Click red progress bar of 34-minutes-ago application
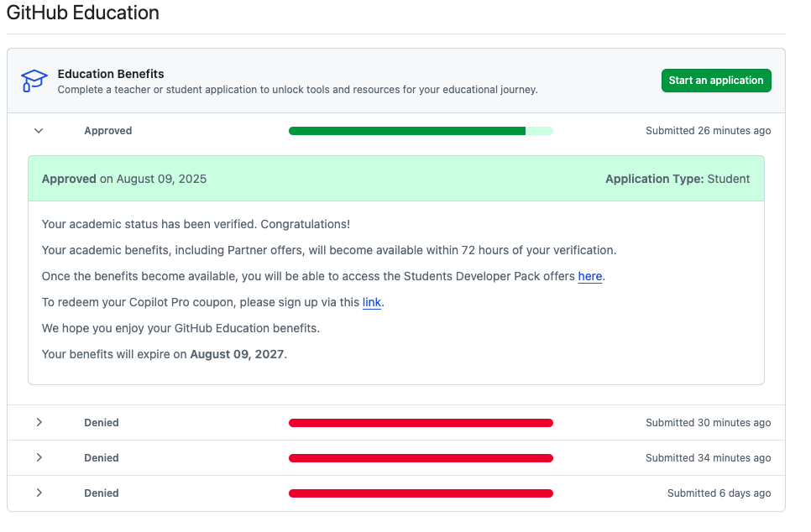The image size is (811, 532). [x=420, y=458]
